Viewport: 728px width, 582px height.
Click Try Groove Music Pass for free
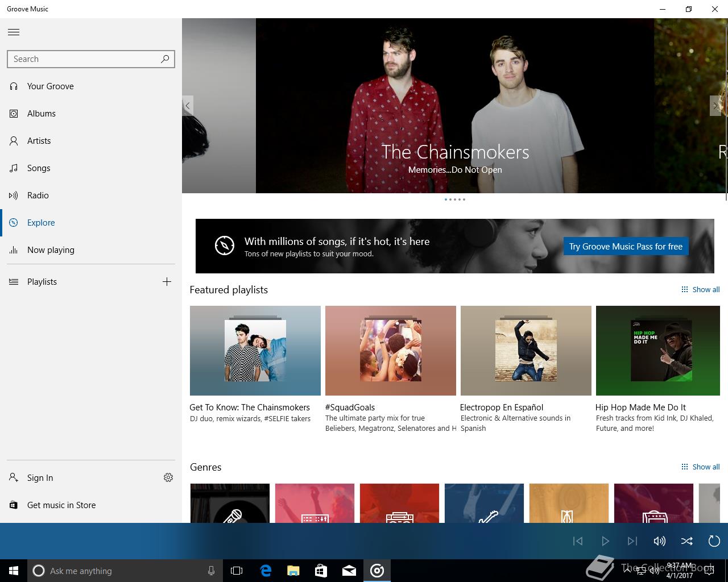tap(626, 247)
